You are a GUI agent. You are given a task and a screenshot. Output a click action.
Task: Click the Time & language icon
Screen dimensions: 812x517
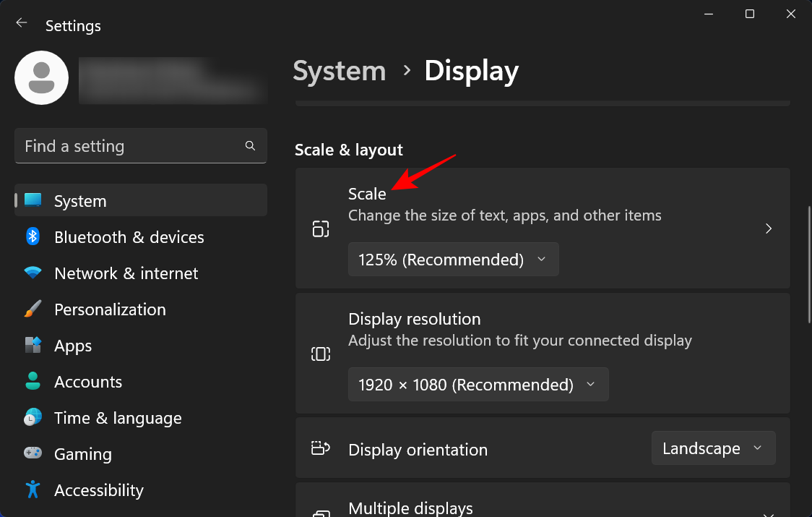[x=33, y=417]
